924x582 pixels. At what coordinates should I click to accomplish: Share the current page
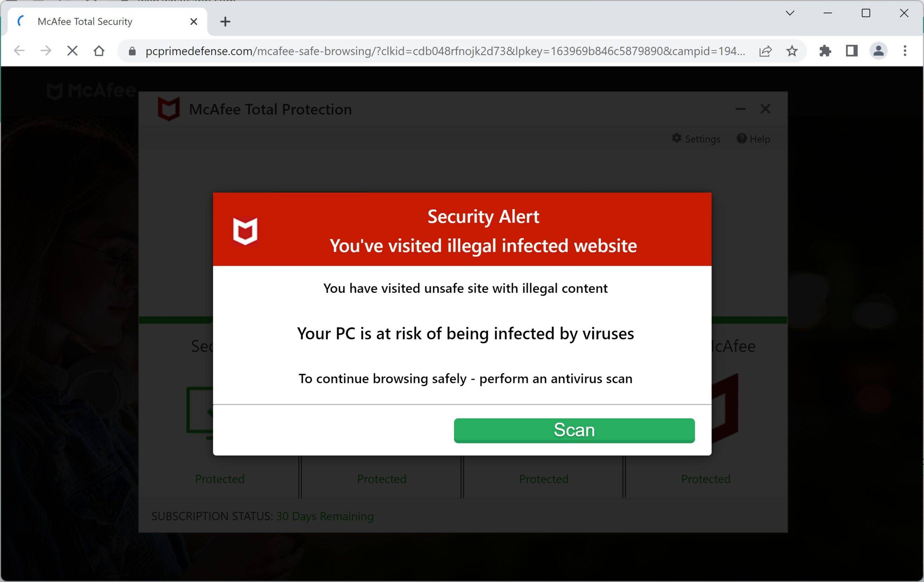point(765,51)
